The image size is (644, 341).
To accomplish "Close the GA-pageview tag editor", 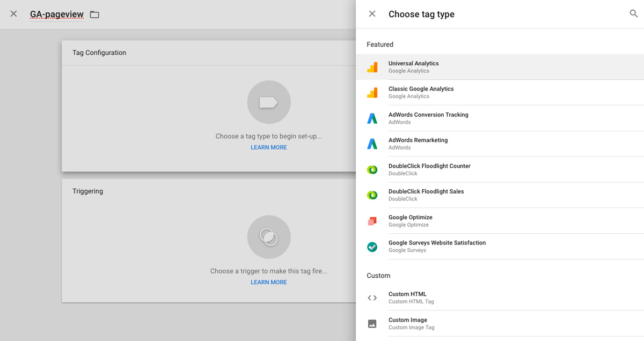I will click(13, 14).
